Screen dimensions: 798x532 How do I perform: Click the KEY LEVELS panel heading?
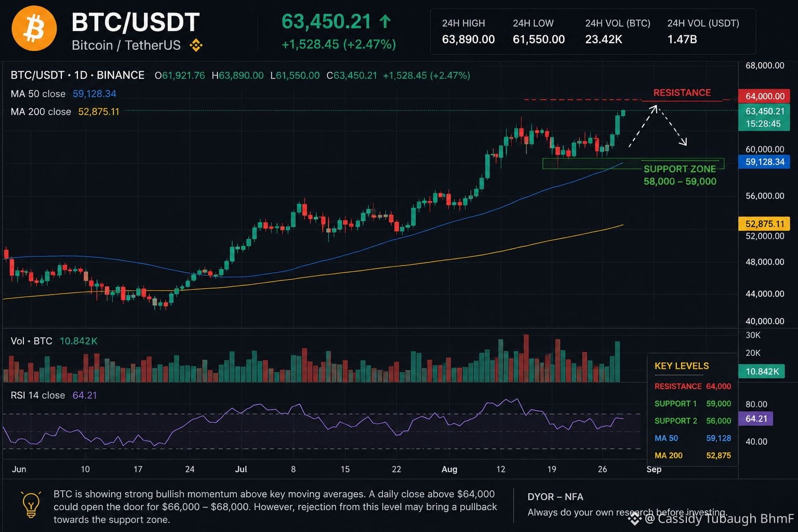[682, 366]
